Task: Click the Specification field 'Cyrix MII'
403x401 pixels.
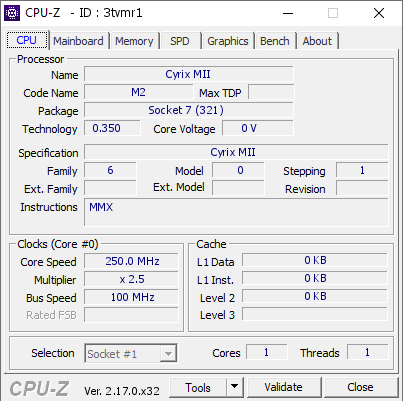Action: [236, 152]
